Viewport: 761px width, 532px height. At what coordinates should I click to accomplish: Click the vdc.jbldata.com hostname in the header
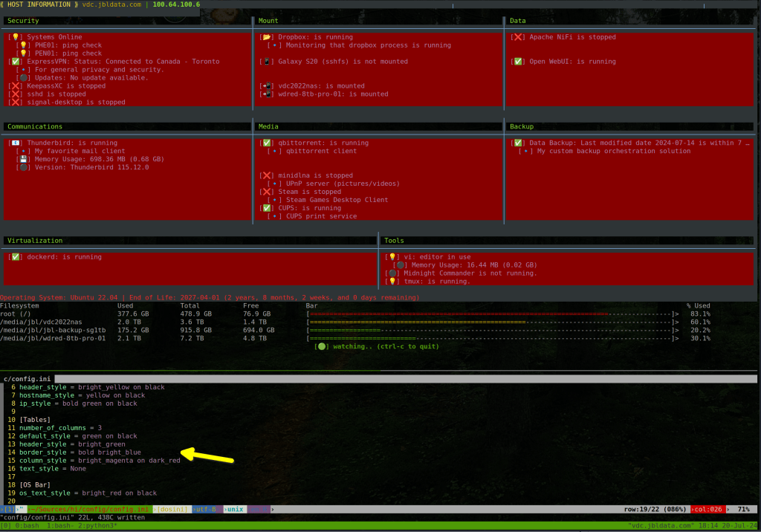coord(111,4)
